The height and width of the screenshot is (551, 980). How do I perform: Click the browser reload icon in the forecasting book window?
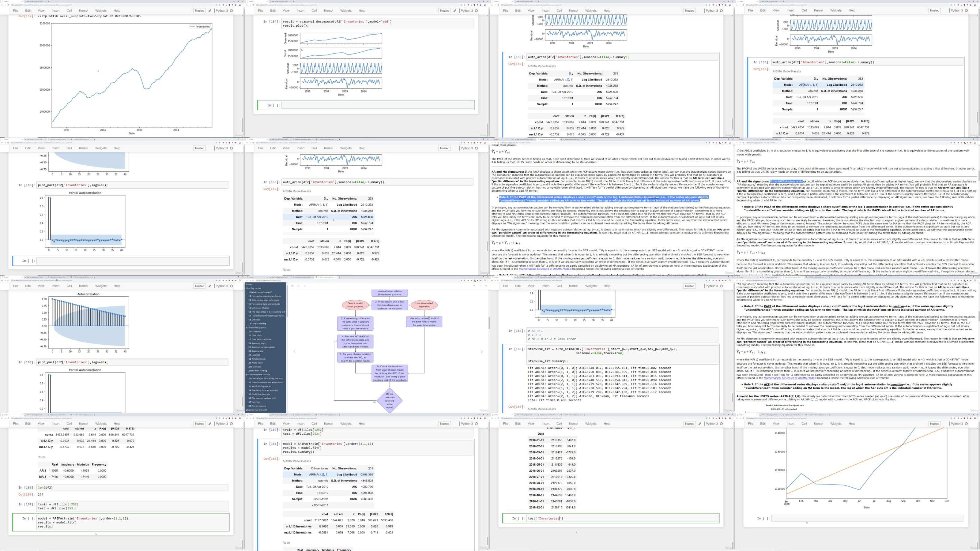pos(253,281)
